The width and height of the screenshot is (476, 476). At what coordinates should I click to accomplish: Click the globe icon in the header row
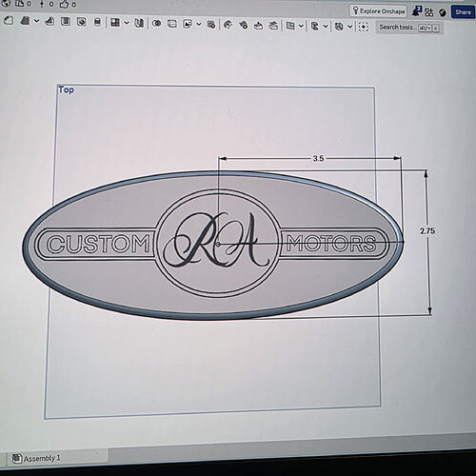pyautogui.click(x=7, y=4)
